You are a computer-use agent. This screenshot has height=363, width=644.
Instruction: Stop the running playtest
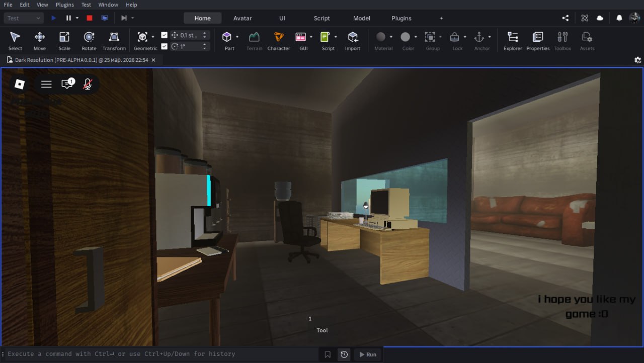[90, 18]
